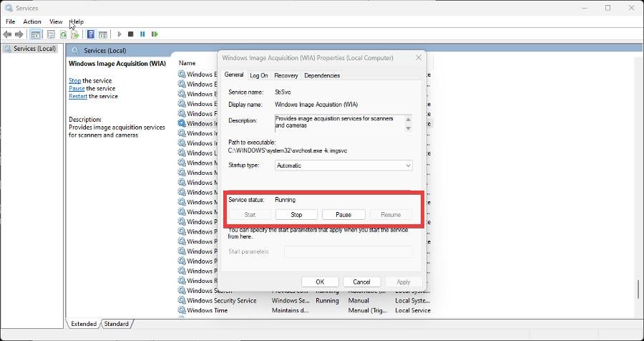
Task: Click the Pause Service toolbar icon
Action: 142,34
